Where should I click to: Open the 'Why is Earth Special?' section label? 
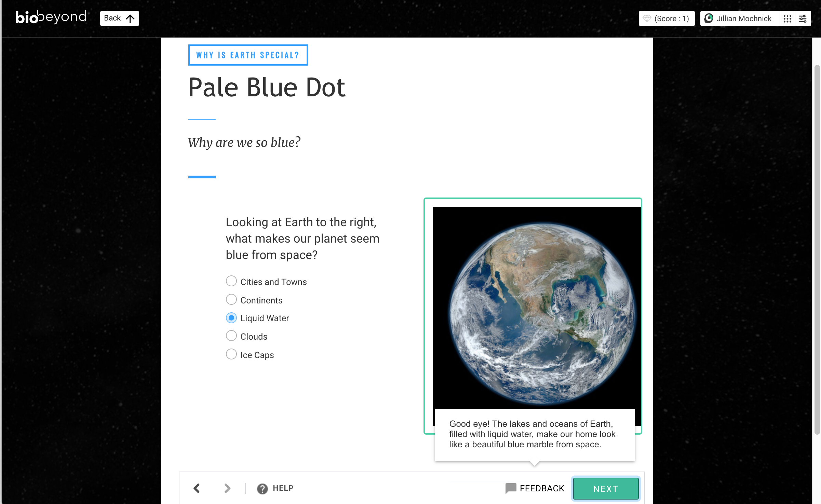click(248, 55)
